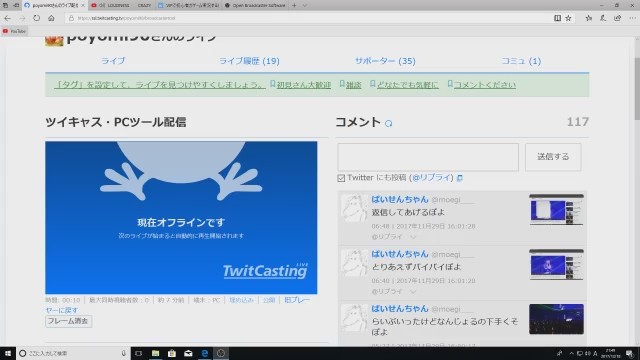Viewport: 640px width, 360px height.
Task: Open コミュ (1) tab
Action: click(521, 61)
